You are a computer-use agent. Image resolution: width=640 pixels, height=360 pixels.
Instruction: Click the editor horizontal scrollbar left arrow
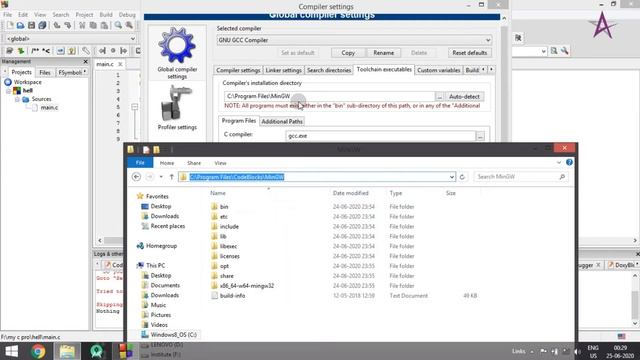[x=100, y=240]
